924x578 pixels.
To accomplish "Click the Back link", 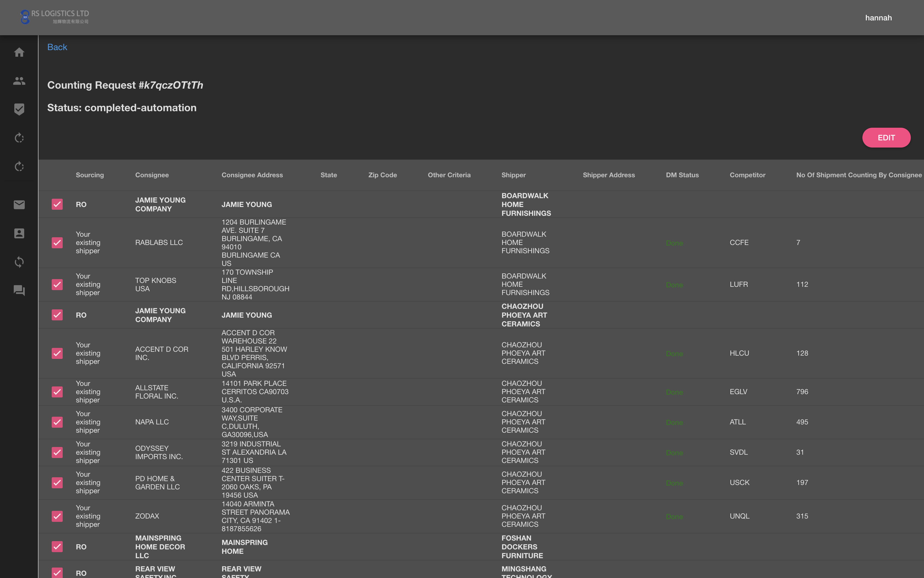I will tap(57, 47).
